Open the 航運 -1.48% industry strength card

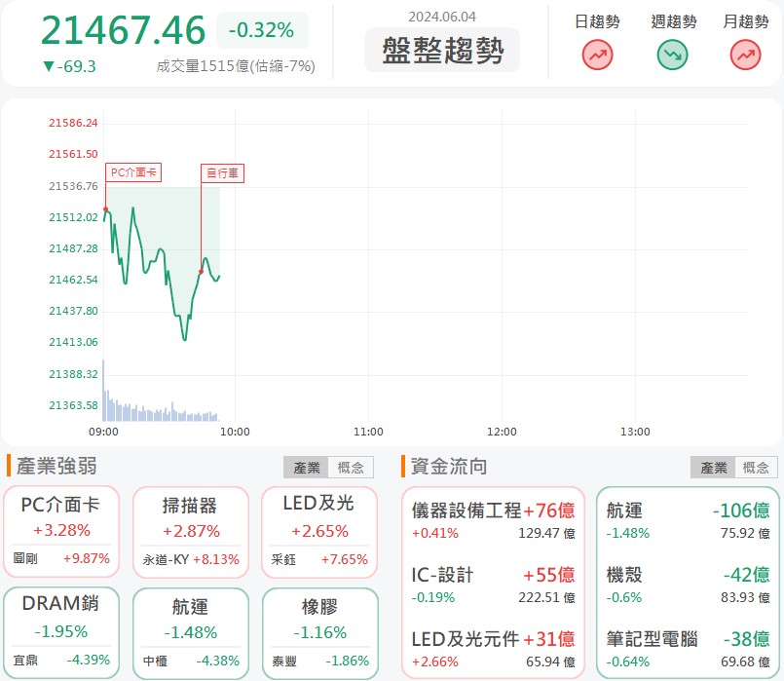(191, 633)
